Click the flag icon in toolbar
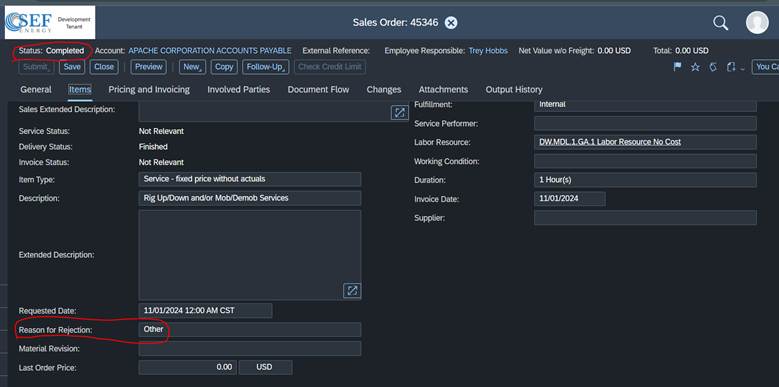Viewport: 779px width, 387px height. click(677, 67)
